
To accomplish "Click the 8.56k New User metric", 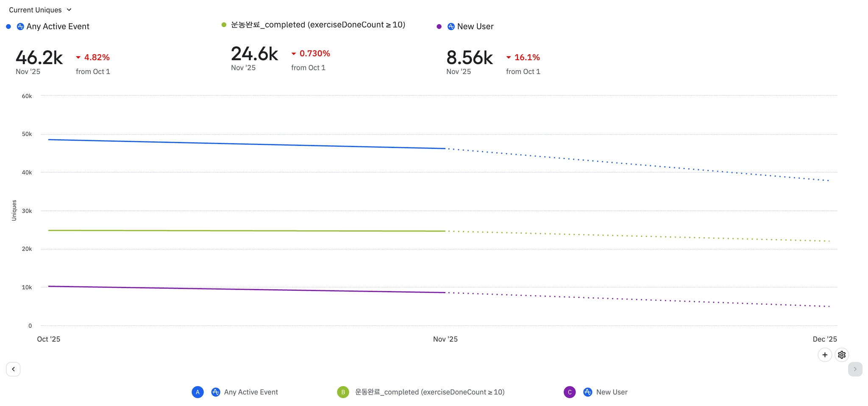I will coord(469,58).
